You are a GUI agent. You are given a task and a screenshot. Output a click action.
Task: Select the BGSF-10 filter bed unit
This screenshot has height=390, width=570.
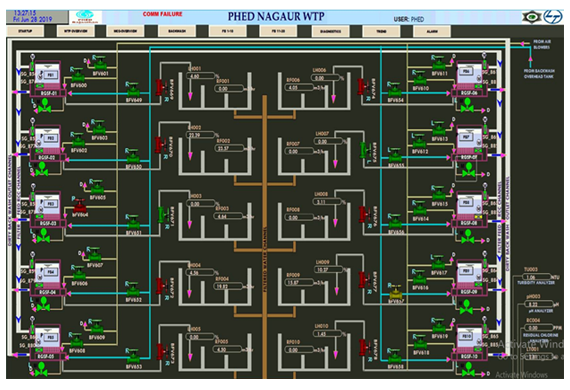(x=469, y=342)
